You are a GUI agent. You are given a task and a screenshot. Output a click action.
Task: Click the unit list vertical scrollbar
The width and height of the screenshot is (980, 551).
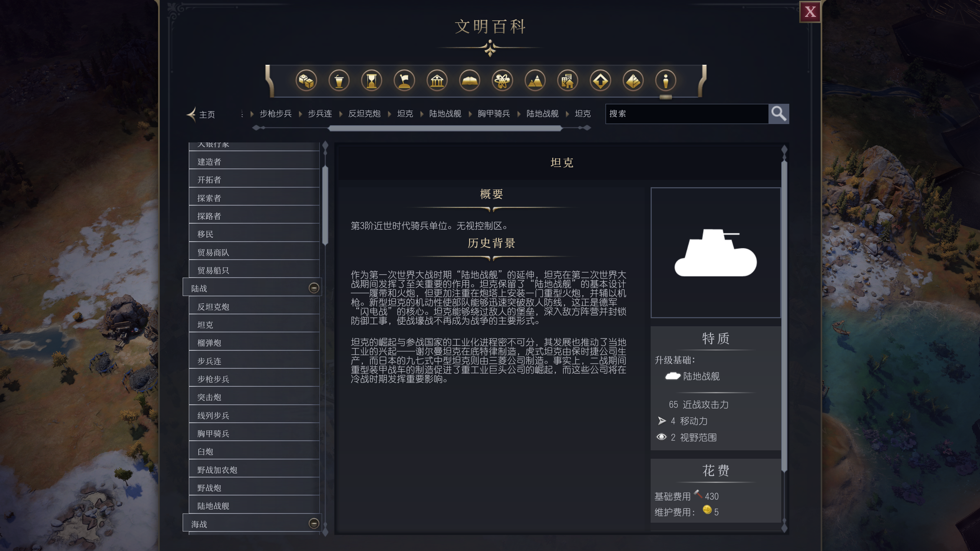coord(325,205)
